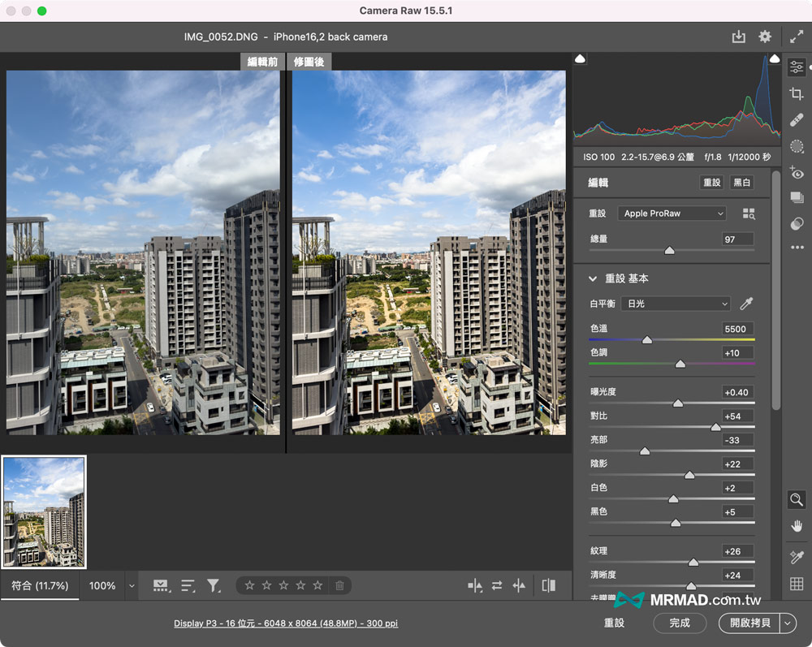Click the 黑白 button
The height and width of the screenshot is (647, 812).
click(x=741, y=183)
